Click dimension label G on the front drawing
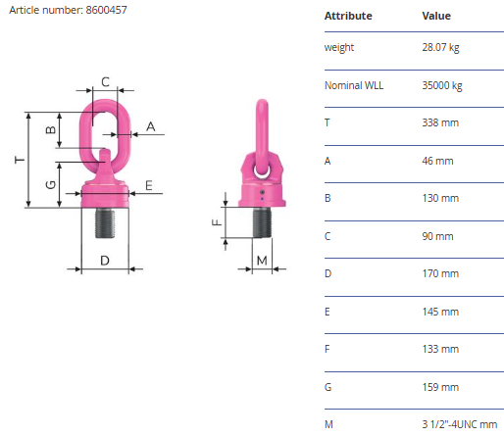This screenshot has width=504, height=436. point(50,185)
